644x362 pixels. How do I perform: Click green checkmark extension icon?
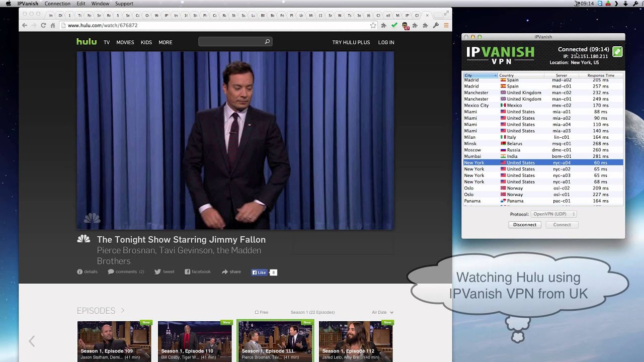pyautogui.click(x=394, y=25)
